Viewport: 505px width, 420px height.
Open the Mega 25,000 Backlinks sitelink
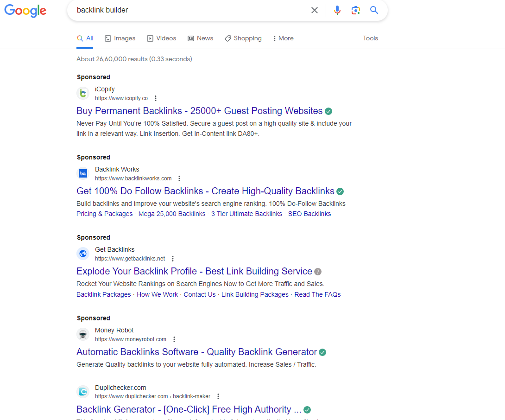(x=172, y=214)
